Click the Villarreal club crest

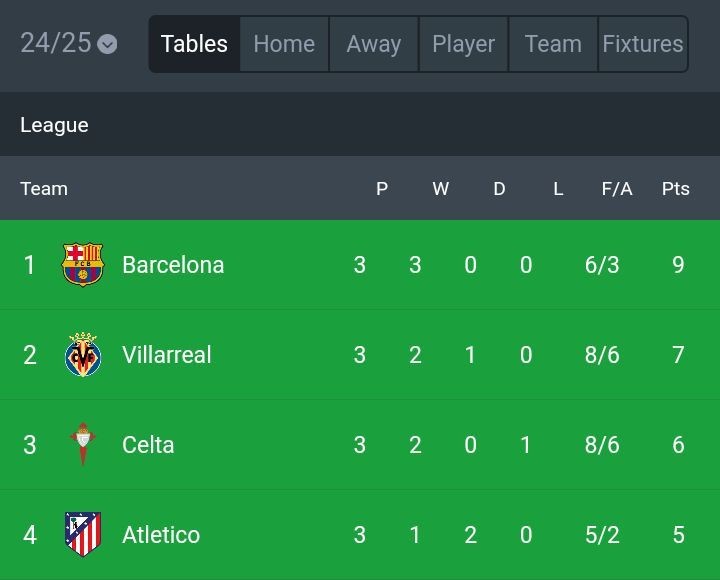click(x=83, y=355)
